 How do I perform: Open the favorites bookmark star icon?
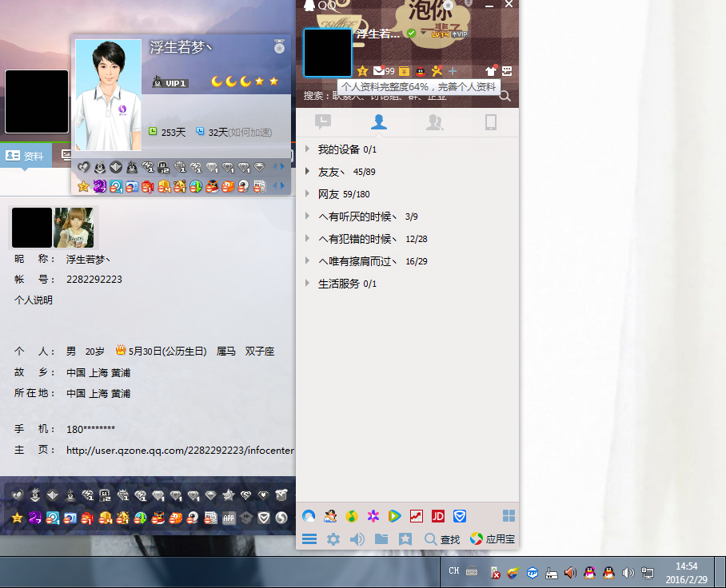405,539
